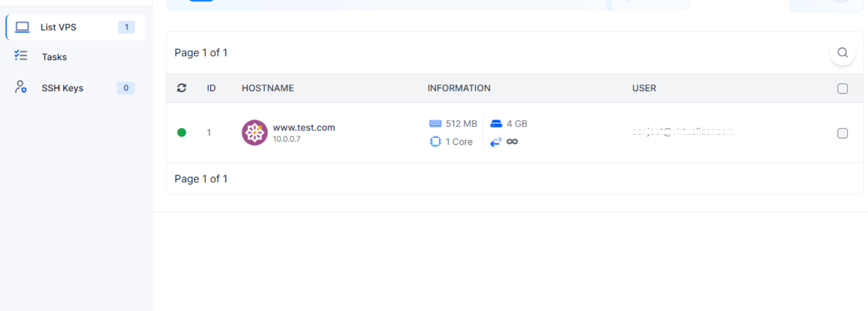Click the disk icon beside 4 GB
Viewport: 868px width, 311px height.
(x=496, y=123)
